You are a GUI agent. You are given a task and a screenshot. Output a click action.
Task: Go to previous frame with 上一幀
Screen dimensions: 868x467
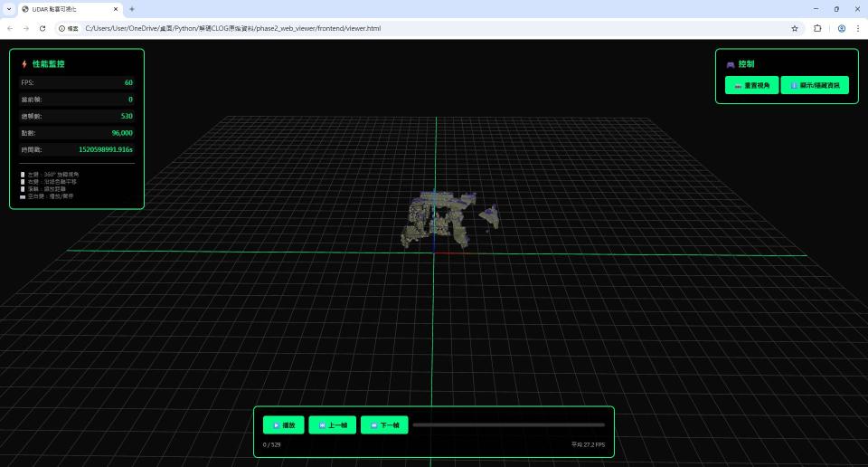[x=332, y=425]
